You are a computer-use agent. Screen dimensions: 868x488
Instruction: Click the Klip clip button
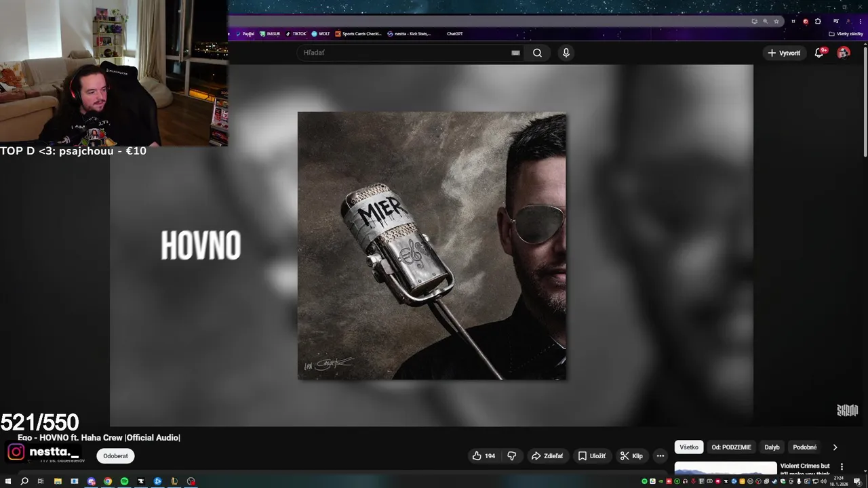[x=631, y=456]
